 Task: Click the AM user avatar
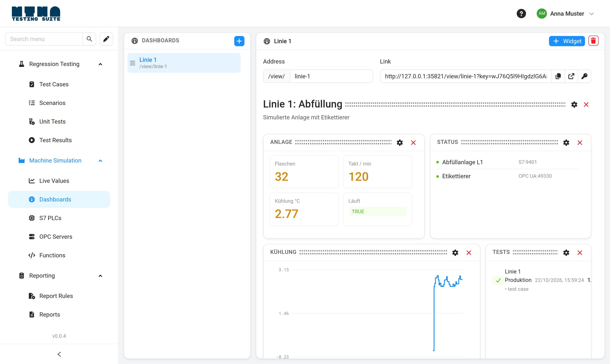(x=542, y=14)
